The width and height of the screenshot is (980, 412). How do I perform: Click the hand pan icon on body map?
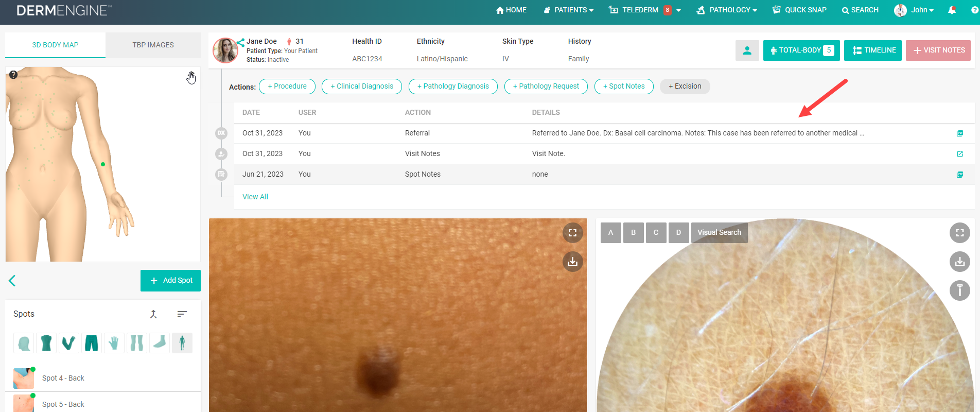point(191,78)
